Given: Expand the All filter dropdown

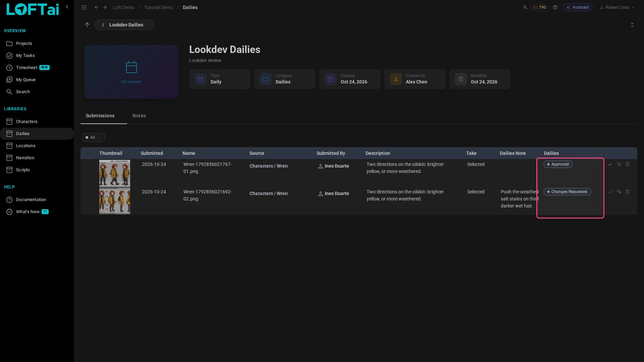Looking at the screenshot, I should point(93,137).
